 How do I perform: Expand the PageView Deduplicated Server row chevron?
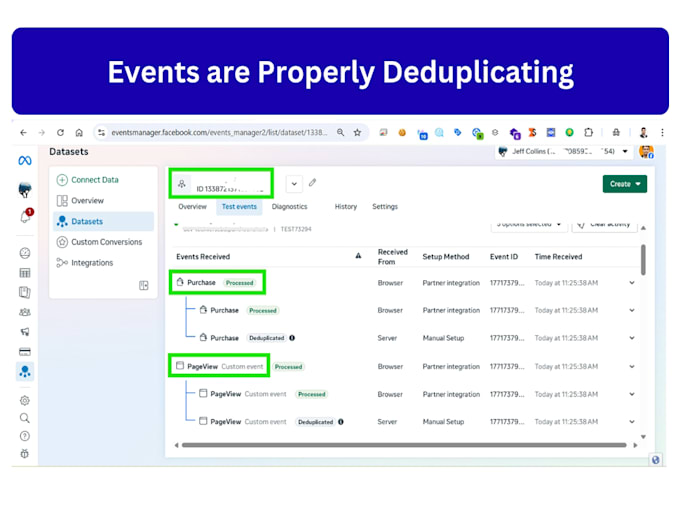[x=632, y=422]
